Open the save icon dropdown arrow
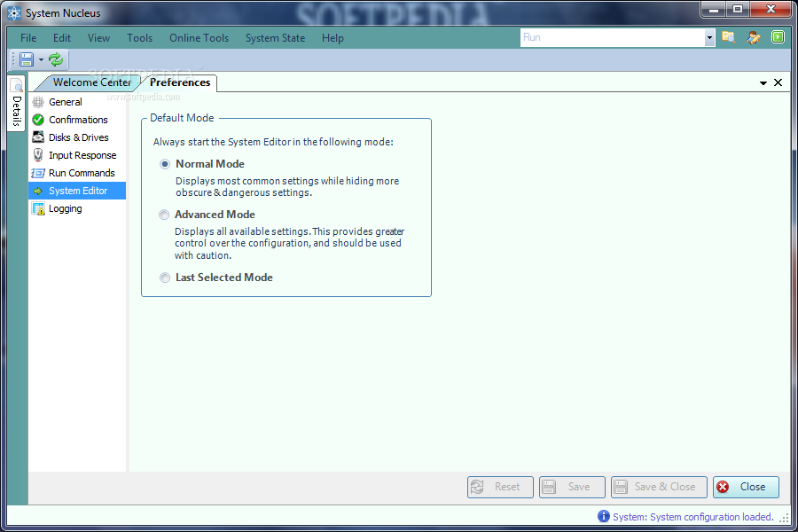The width and height of the screenshot is (798, 532). point(41,60)
